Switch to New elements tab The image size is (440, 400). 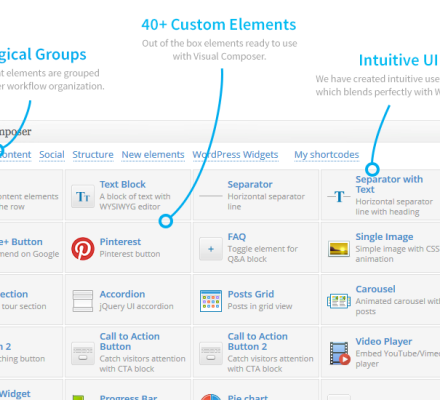click(153, 155)
